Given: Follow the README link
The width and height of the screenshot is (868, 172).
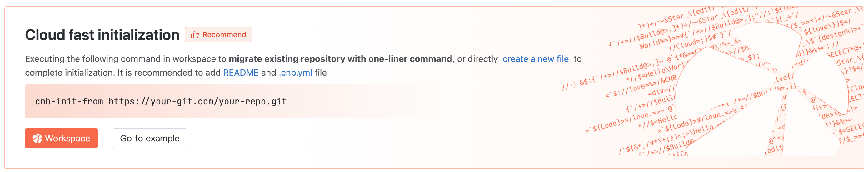Looking at the screenshot, I should 241,73.
